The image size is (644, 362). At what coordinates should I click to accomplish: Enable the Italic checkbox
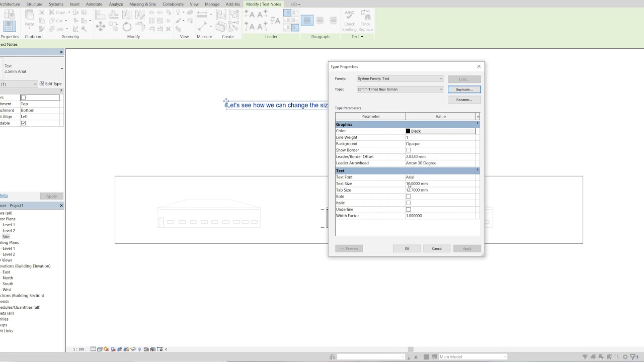click(x=408, y=203)
